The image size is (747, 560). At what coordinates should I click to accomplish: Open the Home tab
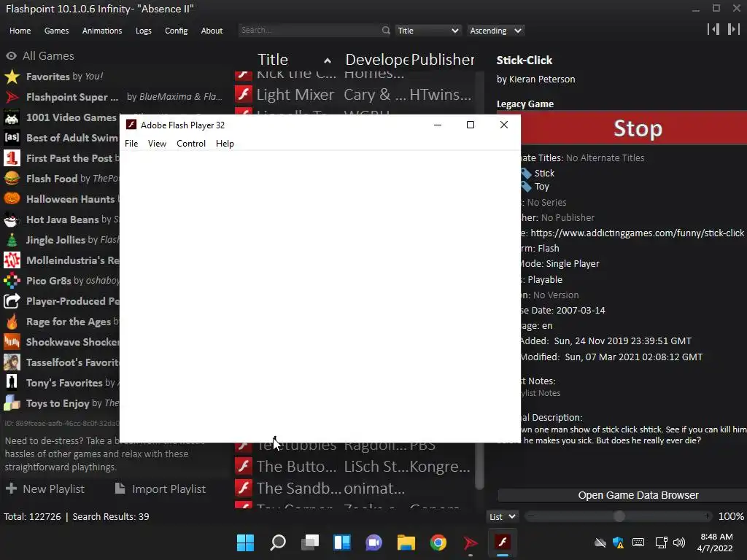coord(20,31)
